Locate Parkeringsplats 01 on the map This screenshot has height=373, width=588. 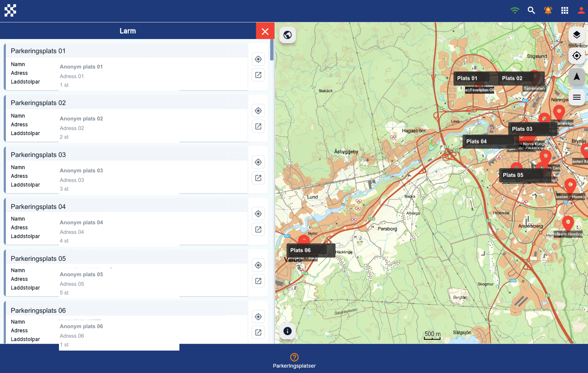tap(258, 59)
